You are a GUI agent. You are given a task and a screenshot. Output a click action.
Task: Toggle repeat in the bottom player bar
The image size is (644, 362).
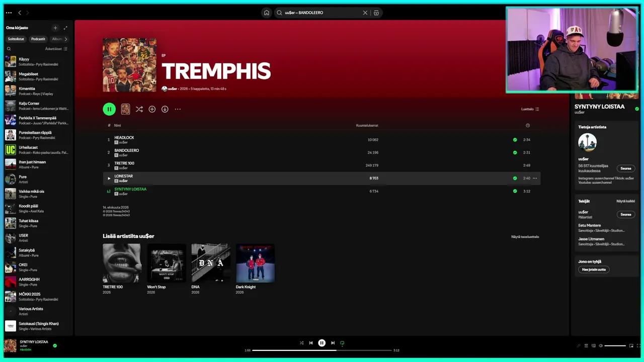click(342, 343)
